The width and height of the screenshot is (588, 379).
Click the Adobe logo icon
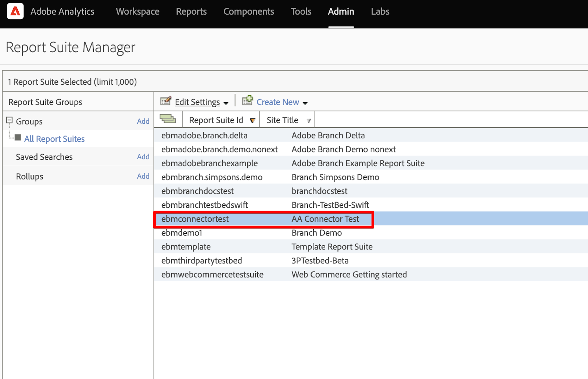tap(15, 11)
